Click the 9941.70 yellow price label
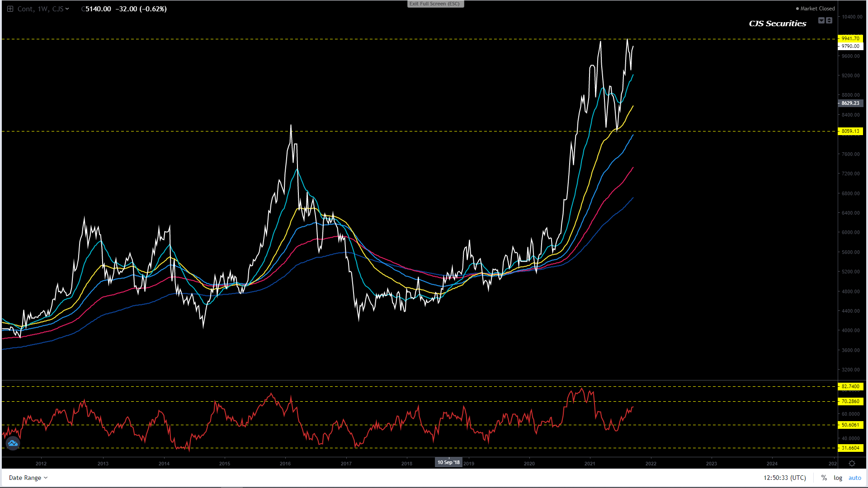 click(x=850, y=38)
